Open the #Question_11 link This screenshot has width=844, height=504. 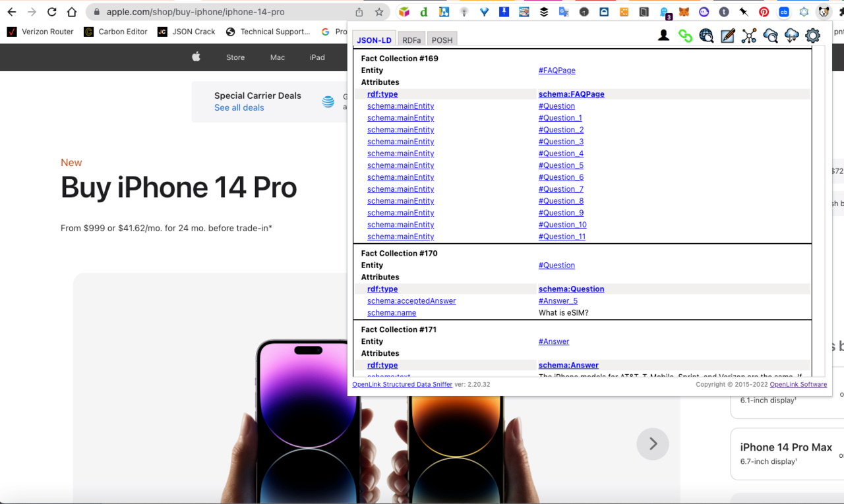[x=562, y=237]
